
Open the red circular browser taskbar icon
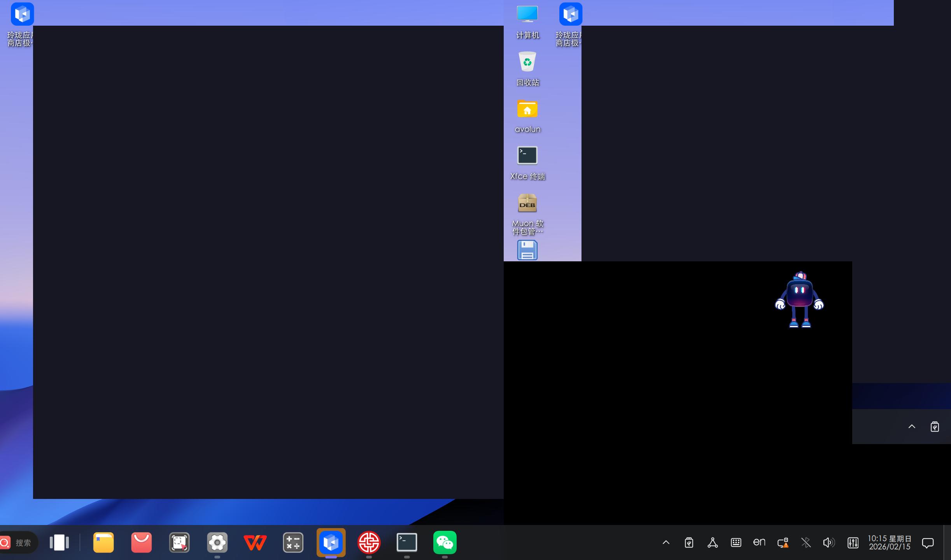(x=369, y=542)
